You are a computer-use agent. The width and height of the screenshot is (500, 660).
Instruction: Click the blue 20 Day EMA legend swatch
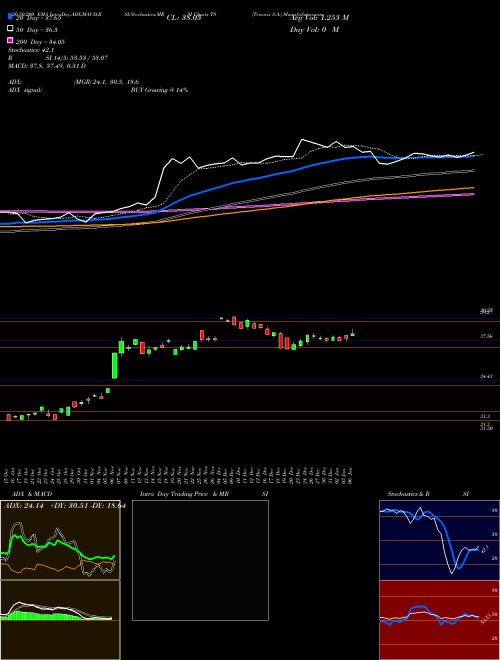pyautogui.click(x=10, y=17)
